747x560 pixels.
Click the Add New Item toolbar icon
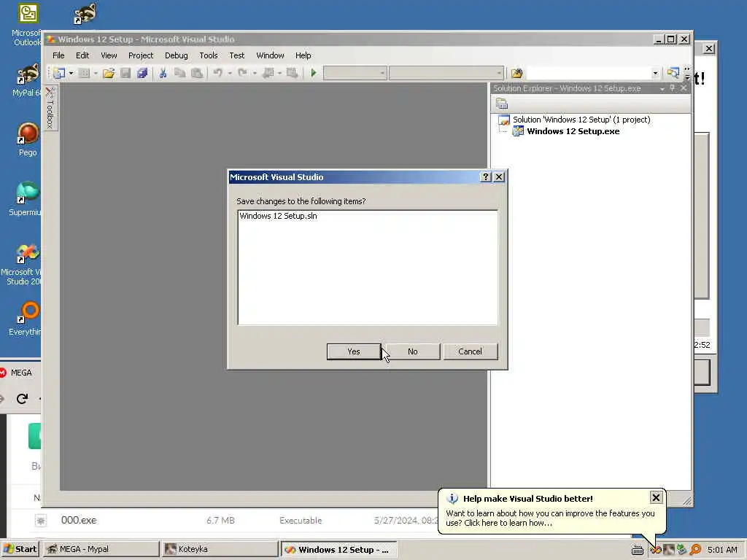pyautogui.click(x=84, y=73)
